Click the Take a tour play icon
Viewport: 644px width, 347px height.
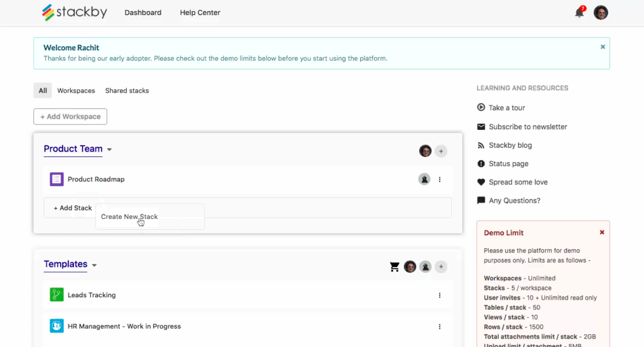coord(481,107)
